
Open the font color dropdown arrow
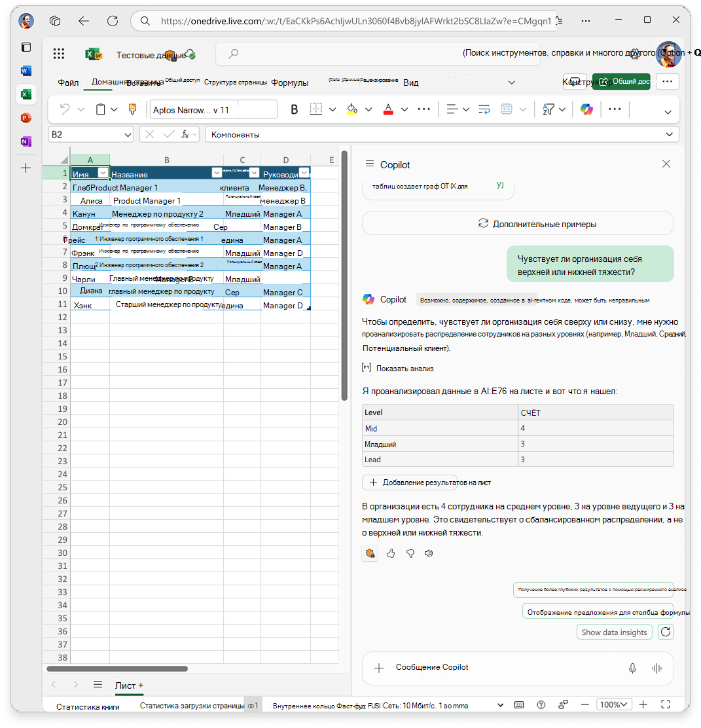(404, 109)
